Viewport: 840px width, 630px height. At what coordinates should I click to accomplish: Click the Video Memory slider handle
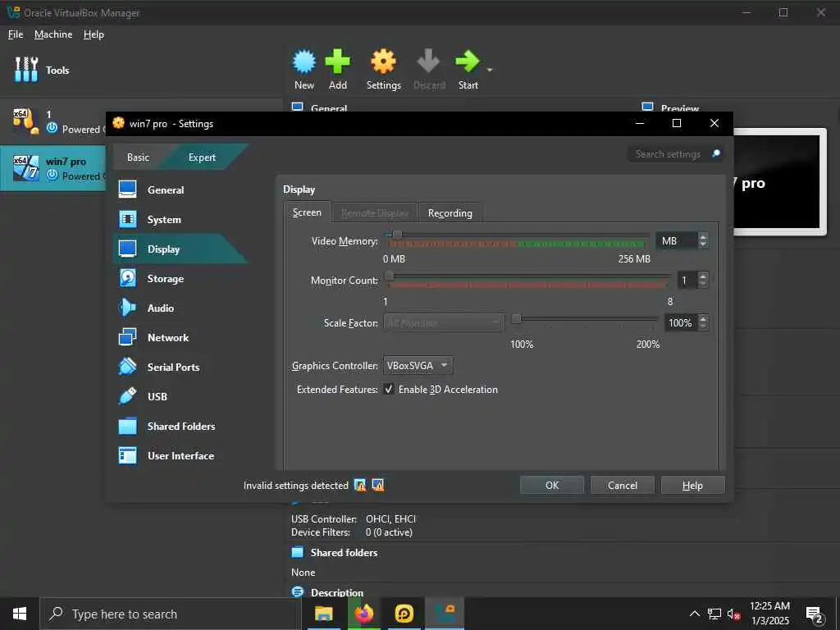pyautogui.click(x=397, y=235)
